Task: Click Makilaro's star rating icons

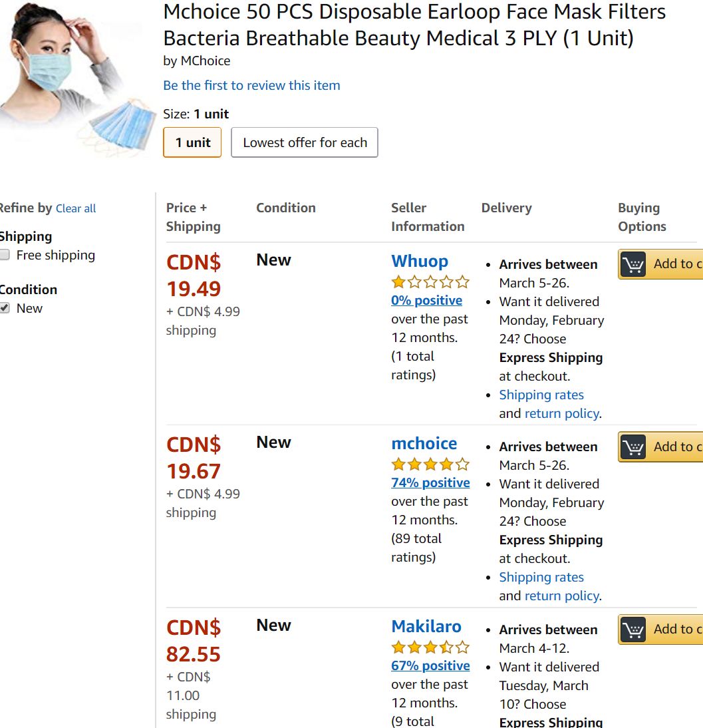Action: 430,647
